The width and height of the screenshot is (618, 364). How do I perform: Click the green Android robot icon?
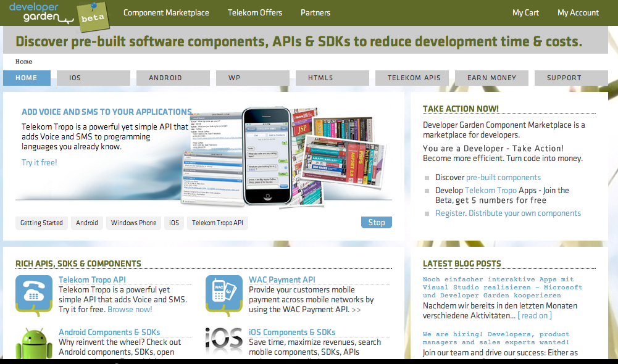click(34, 344)
